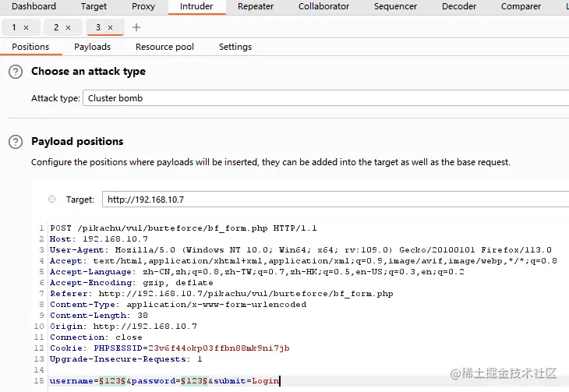Select Intruder attack tab 2

point(56,27)
